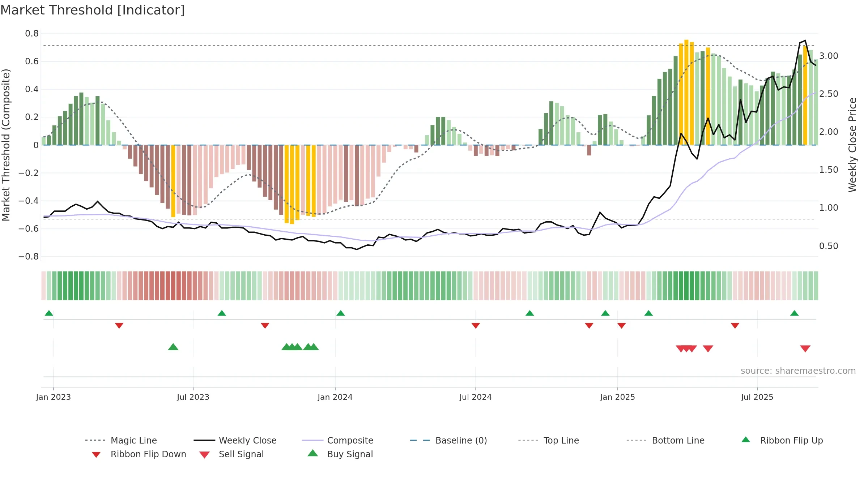Click the 0.8 left axis tick label
Image resolution: width=868 pixels, height=488 pixels.
coord(32,34)
